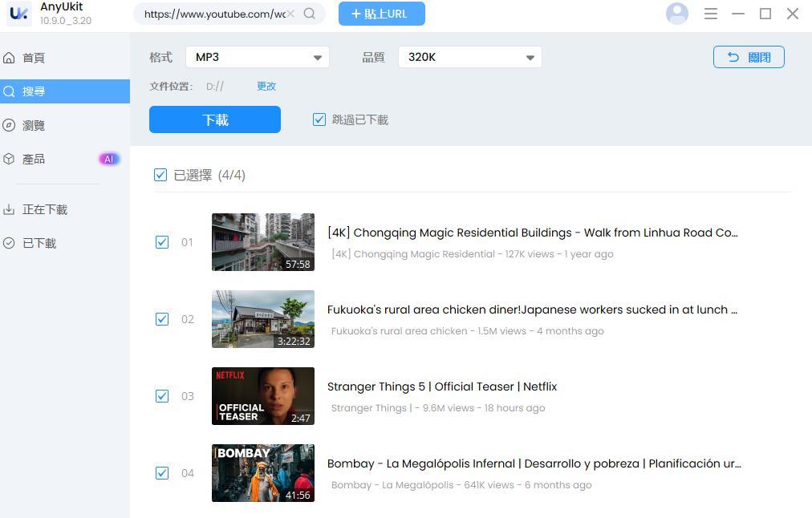
Task: Uncheck item 03 Stranger Things video
Action: [x=162, y=396]
